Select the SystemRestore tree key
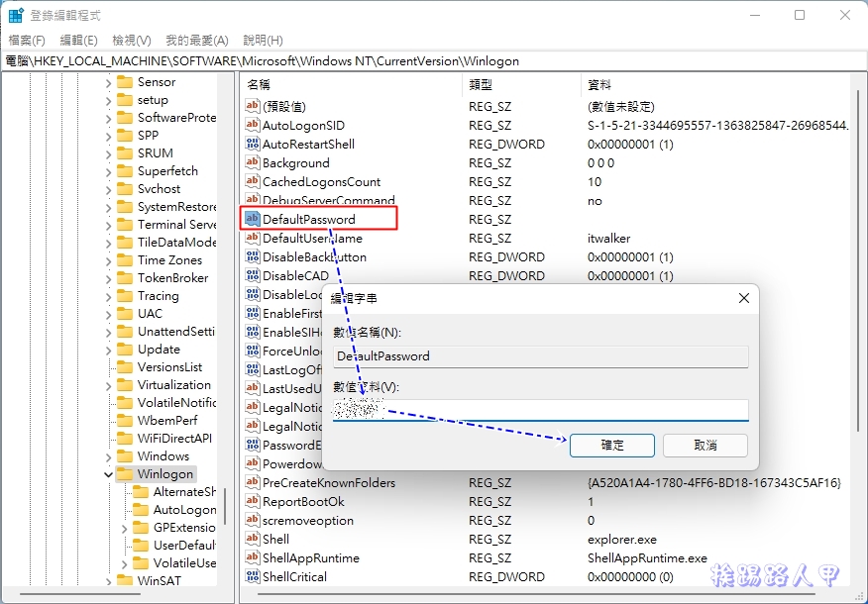868x604 pixels. [176, 207]
